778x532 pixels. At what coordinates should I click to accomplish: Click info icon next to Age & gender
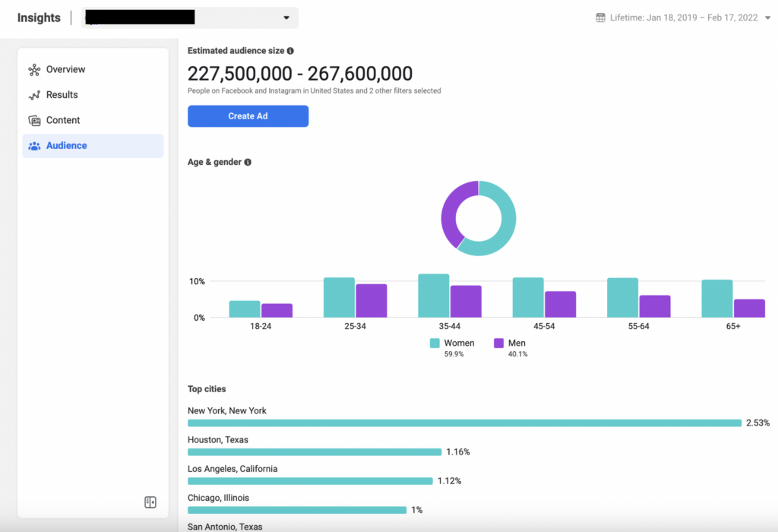(x=248, y=163)
